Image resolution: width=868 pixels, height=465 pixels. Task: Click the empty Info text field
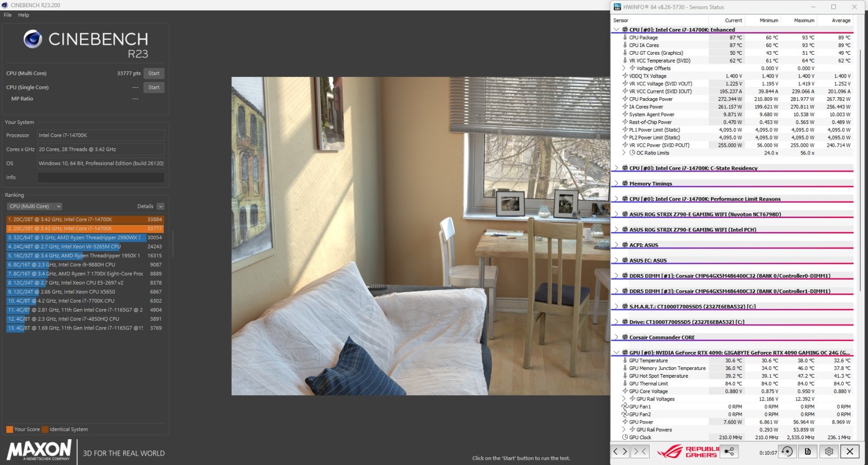[101, 177]
